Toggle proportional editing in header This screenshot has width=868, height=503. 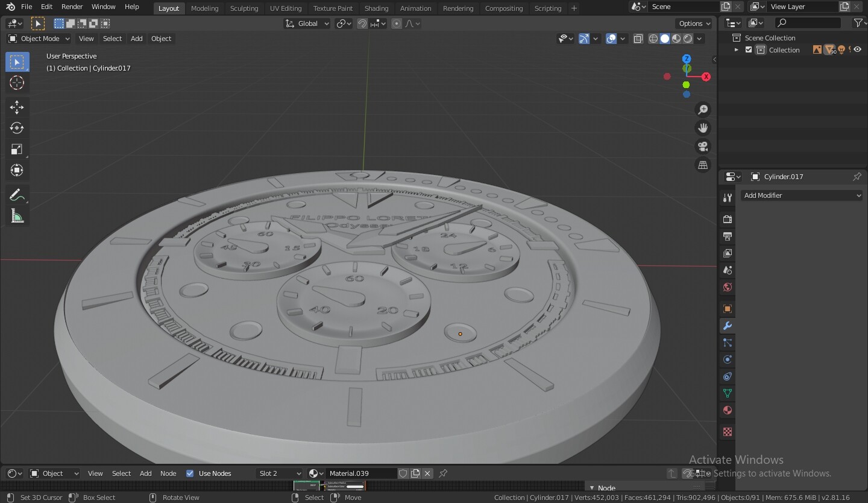click(x=397, y=24)
